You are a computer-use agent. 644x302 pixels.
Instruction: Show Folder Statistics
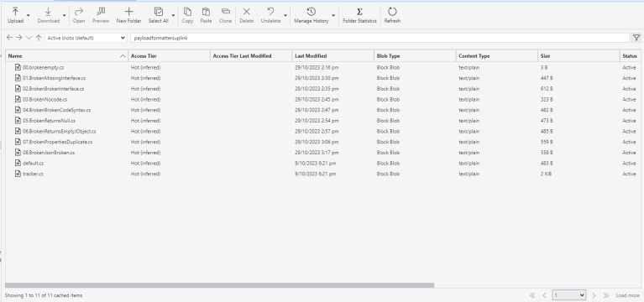[x=360, y=15]
